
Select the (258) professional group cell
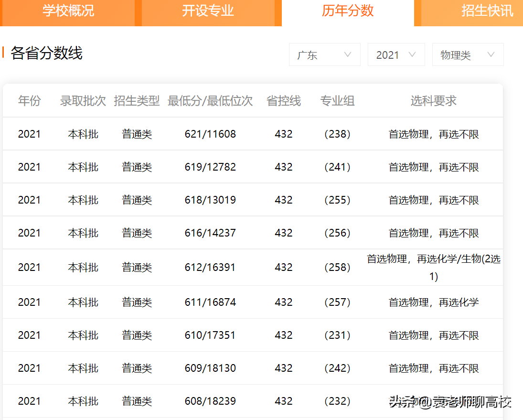pos(337,267)
